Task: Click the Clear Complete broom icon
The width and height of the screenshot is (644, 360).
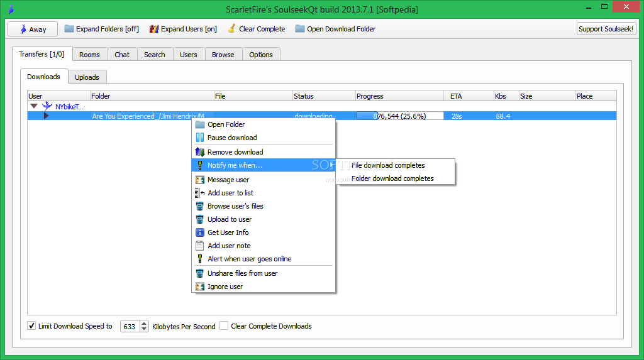Action: pos(231,28)
